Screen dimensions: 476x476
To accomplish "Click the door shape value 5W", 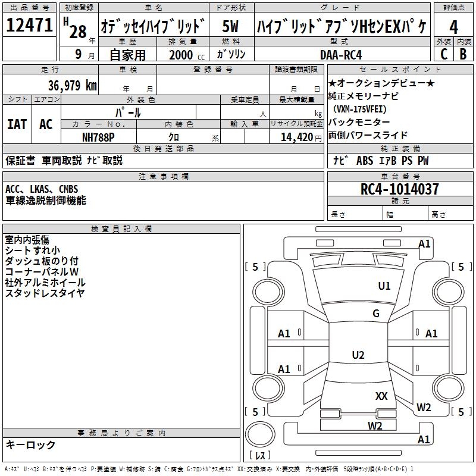I will pyautogui.click(x=230, y=26).
